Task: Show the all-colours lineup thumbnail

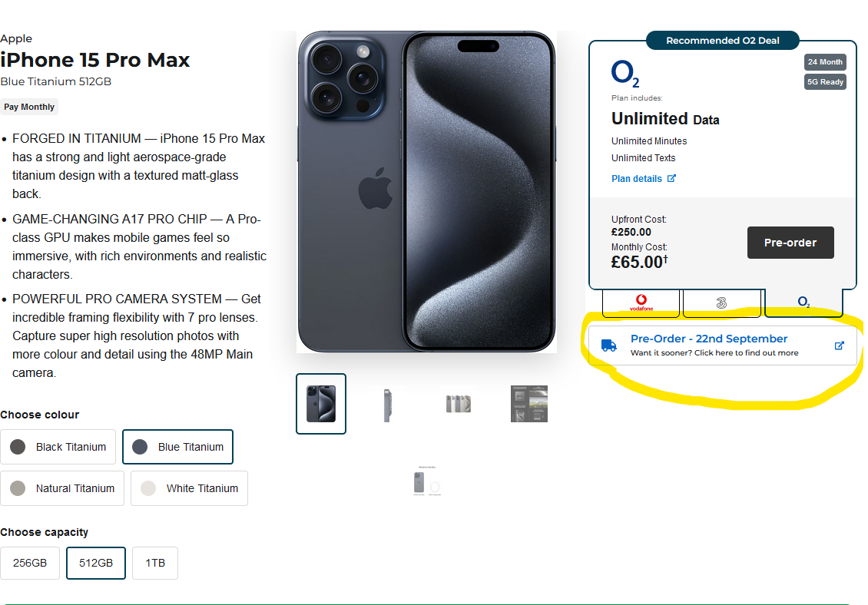Action: [459, 404]
